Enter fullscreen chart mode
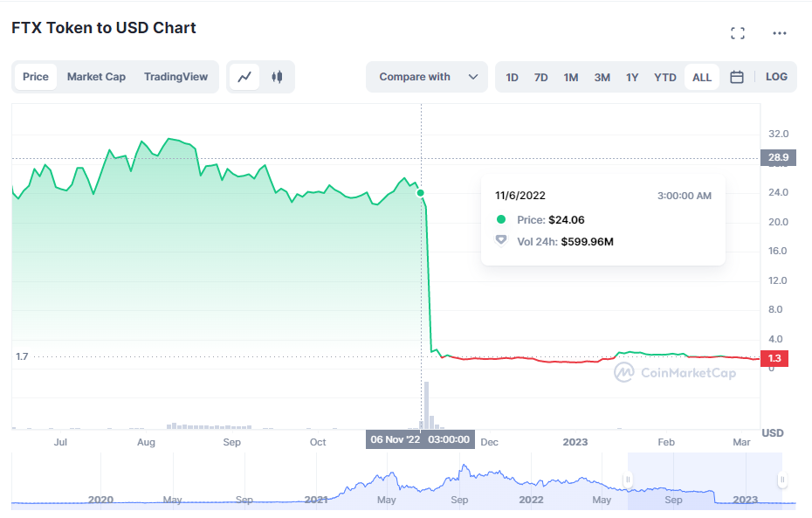The image size is (812, 518). [x=738, y=33]
